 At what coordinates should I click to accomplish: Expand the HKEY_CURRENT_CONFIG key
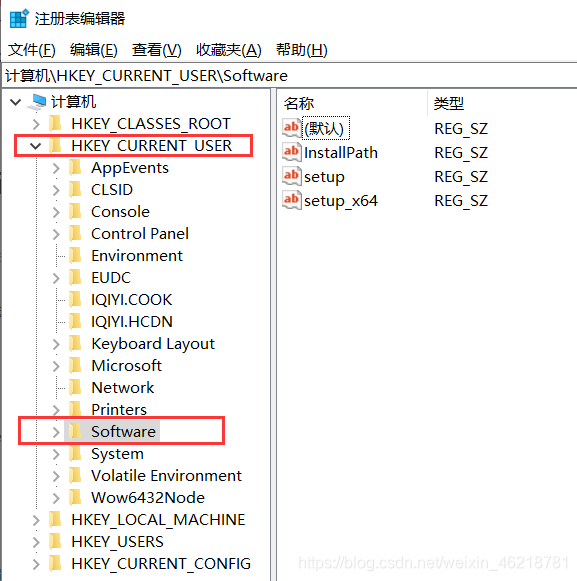tap(36, 564)
